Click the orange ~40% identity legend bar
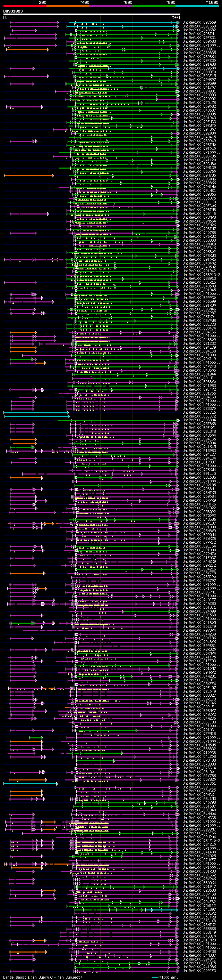The width and height of the screenshot is (222, 980). [x=68, y=6]
